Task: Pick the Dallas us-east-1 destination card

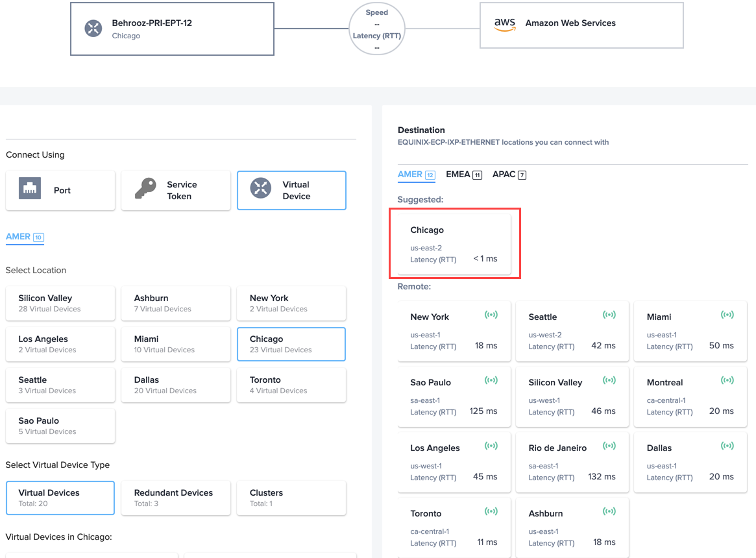Action: [x=690, y=463]
